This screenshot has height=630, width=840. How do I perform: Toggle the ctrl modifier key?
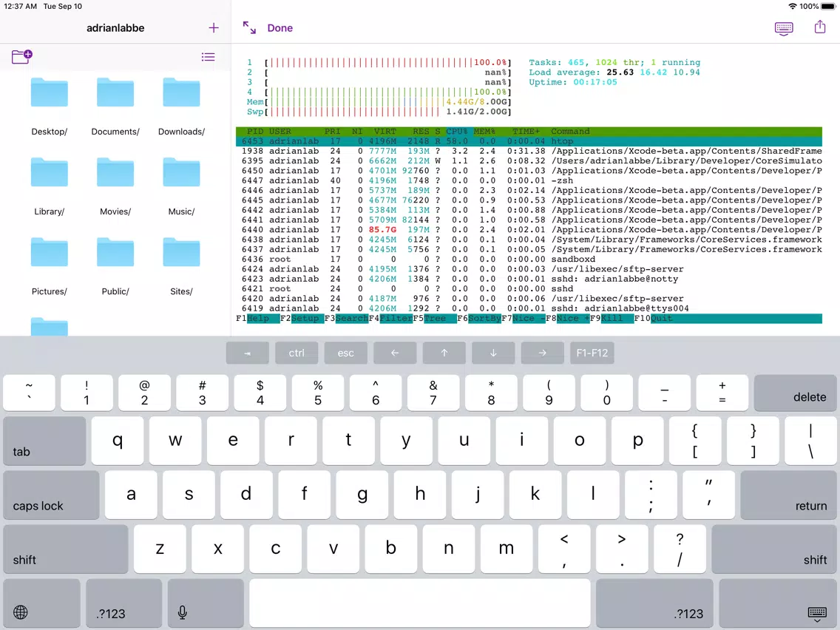pyautogui.click(x=297, y=353)
